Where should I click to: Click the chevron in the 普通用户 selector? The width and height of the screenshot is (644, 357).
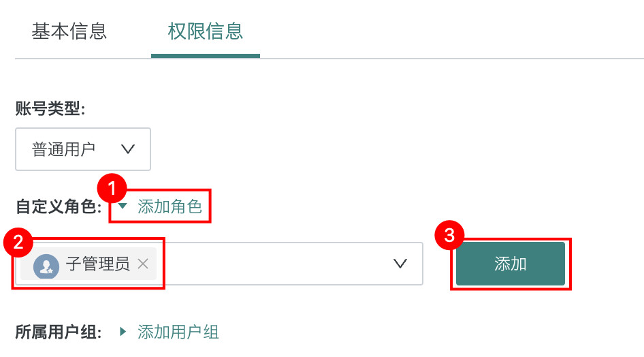pyautogui.click(x=127, y=149)
